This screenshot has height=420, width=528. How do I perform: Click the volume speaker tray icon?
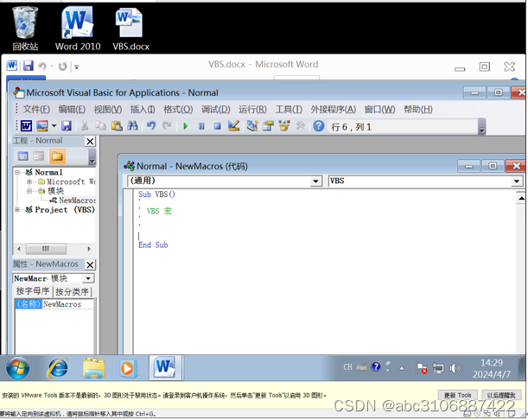(x=455, y=368)
